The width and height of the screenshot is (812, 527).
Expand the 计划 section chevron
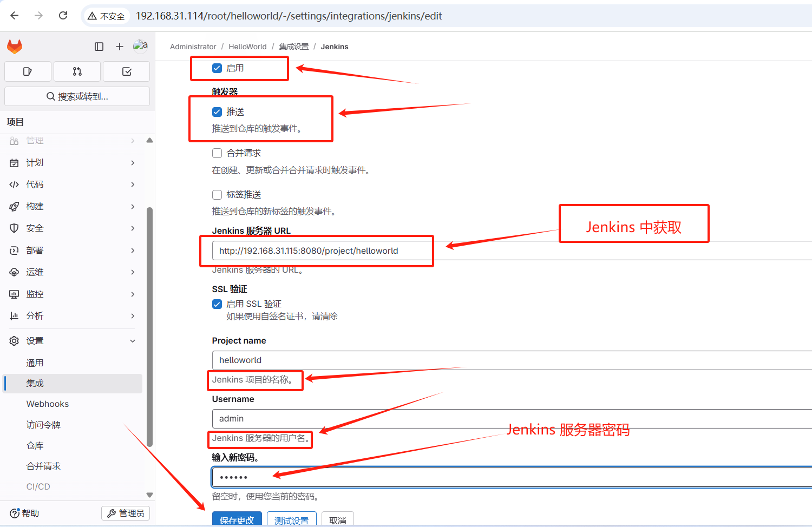[x=133, y=163]
